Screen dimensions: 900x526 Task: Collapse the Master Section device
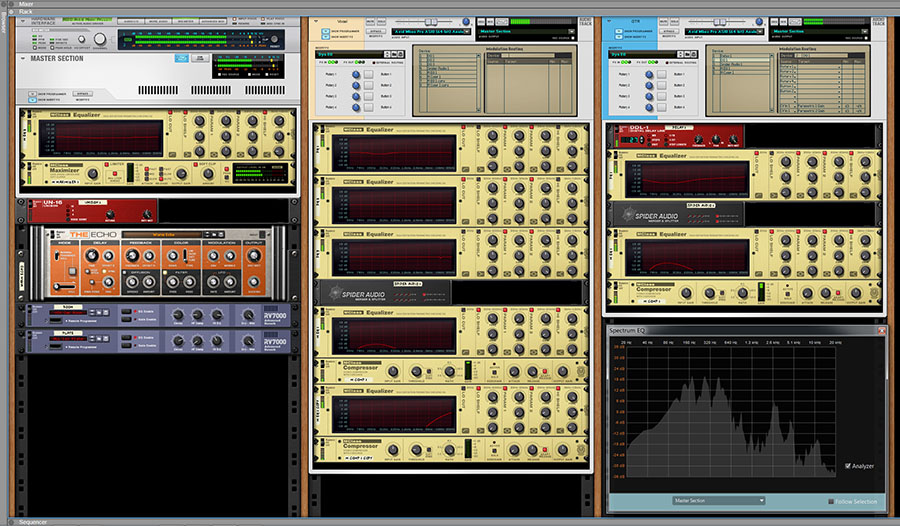(23, 59)
